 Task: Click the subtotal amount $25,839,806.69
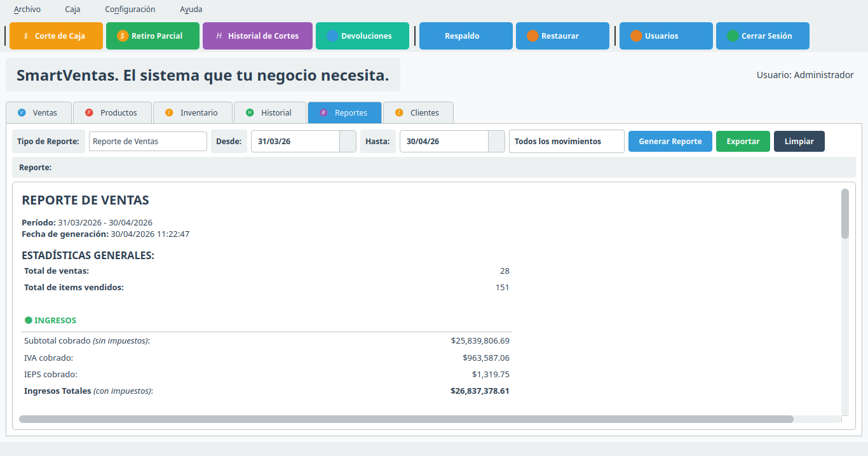point(480,340)
